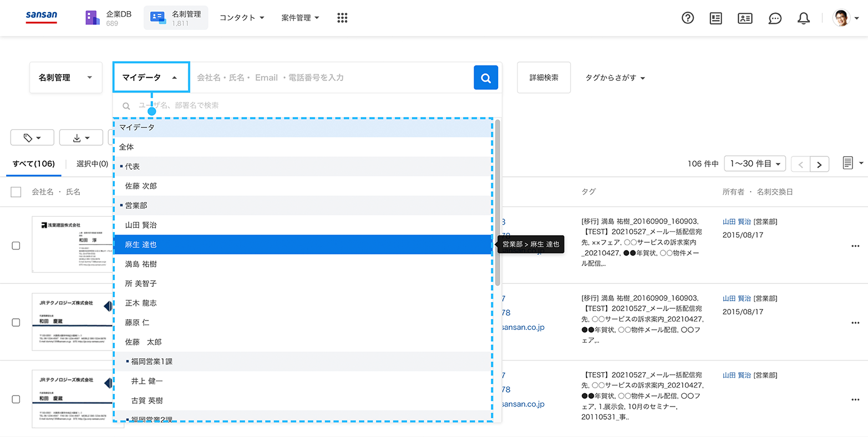
Task: Open owner link 山田 賢治 in first row
Action: 737,222
